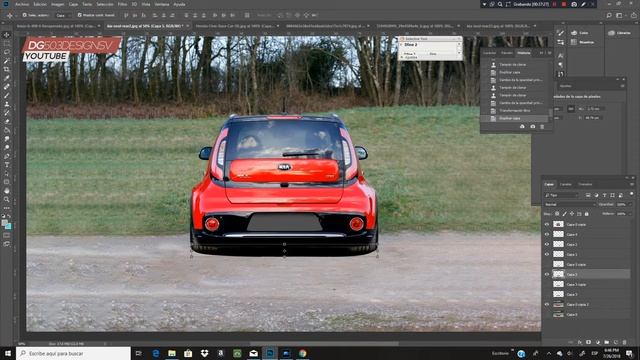
Task: Open the collapsed Muestras panel
Action: [583, 42]
